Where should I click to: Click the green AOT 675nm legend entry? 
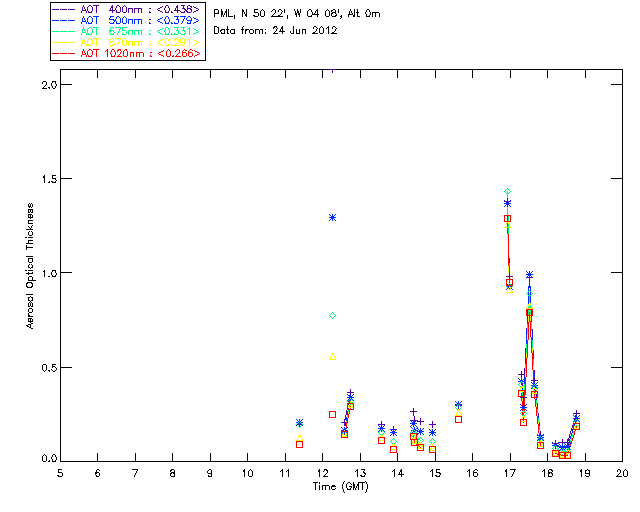(x=127, y=31)
